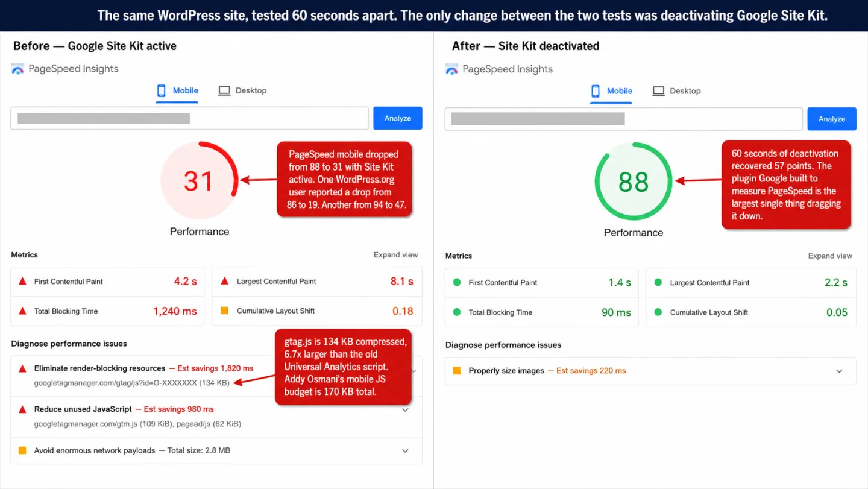
Task: Click orange square beside Avoid enormous network payloads
Action: pyautogui.click(x=22, y=450)
